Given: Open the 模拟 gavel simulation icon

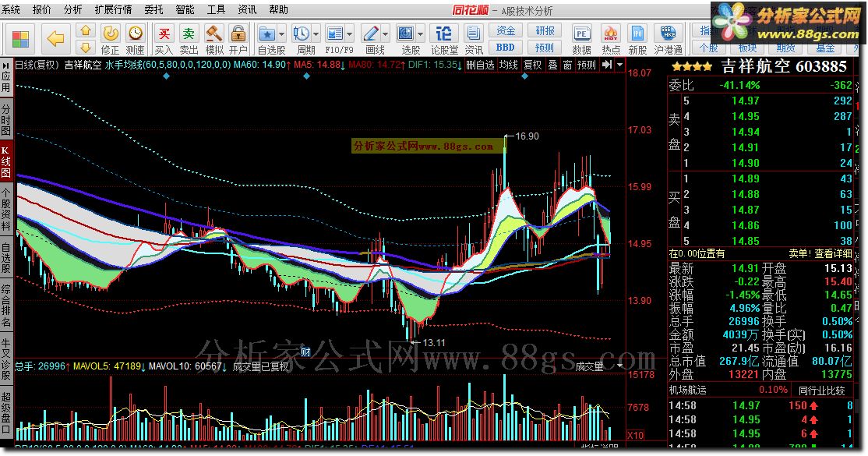Looking at the screenshot, I should tap(213, 34).
